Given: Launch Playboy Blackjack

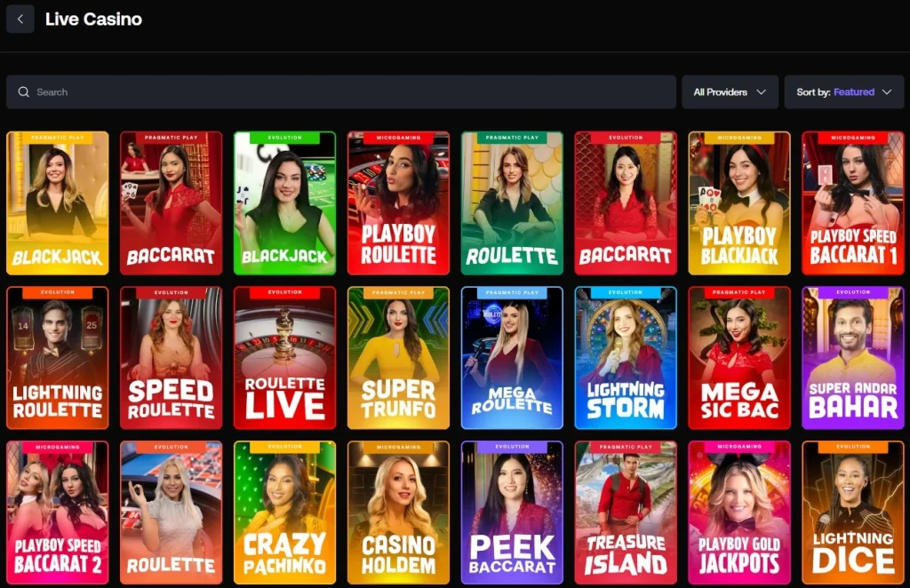Looking at the screenshot, I should click(739, 203).
